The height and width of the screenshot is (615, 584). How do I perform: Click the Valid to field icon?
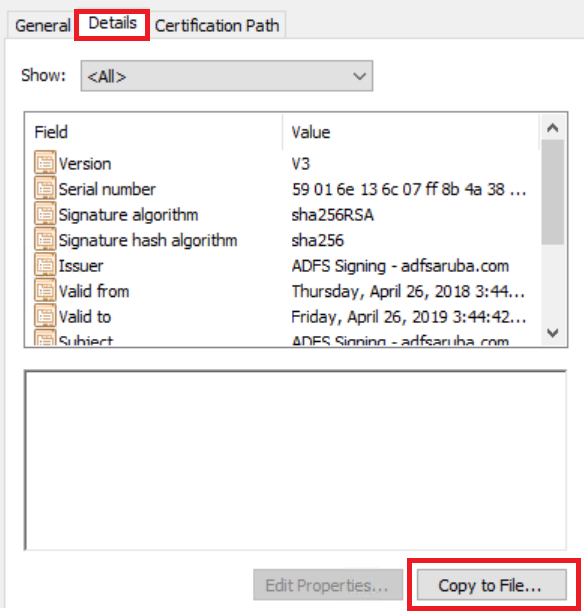tap(45, 315)
